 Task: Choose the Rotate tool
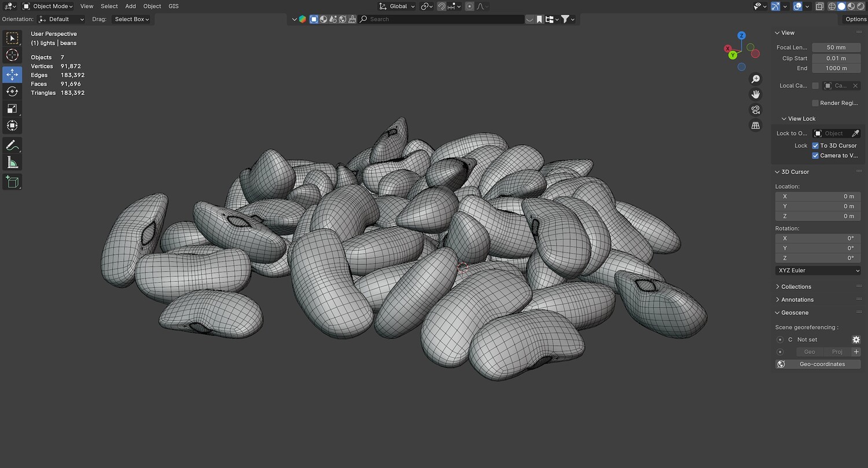[x=12, y=92]
